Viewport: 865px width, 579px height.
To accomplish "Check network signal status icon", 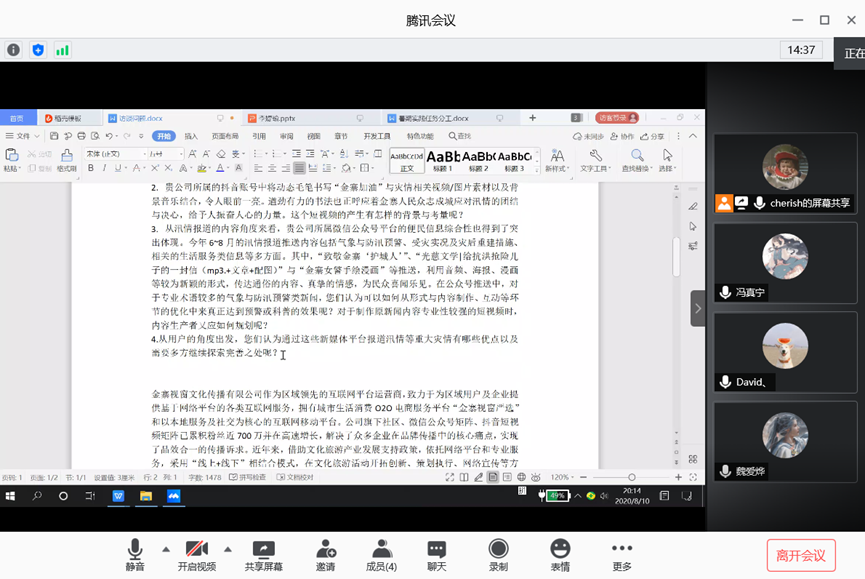I will (x=62, y=49).
